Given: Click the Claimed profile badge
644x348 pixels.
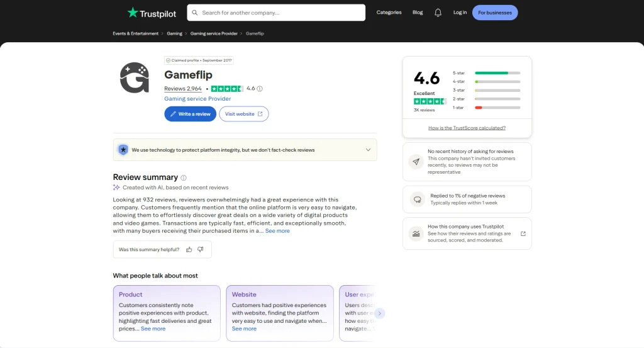Looking at the screenshot, I should (x=199, y=60).
